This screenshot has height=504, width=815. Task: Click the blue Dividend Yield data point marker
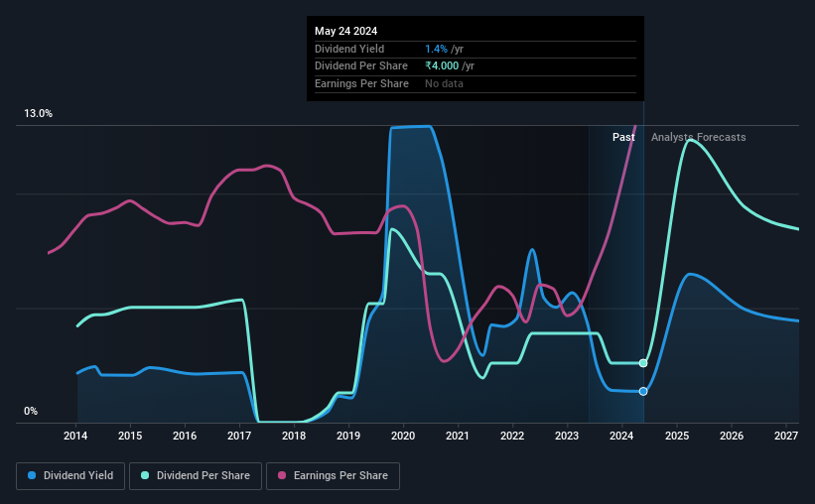[x=643, y=391]
